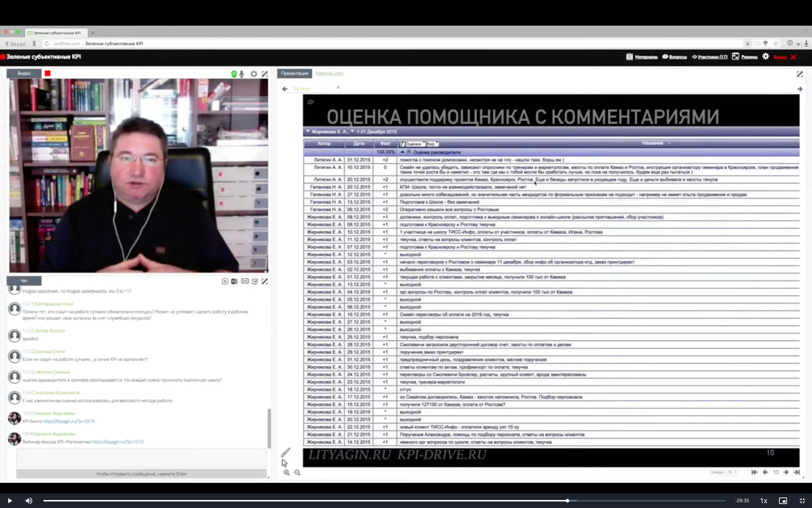Open the 1-31 Декабря 2015 period dropdown
The image size is (812, 508).
click(373, 132)
